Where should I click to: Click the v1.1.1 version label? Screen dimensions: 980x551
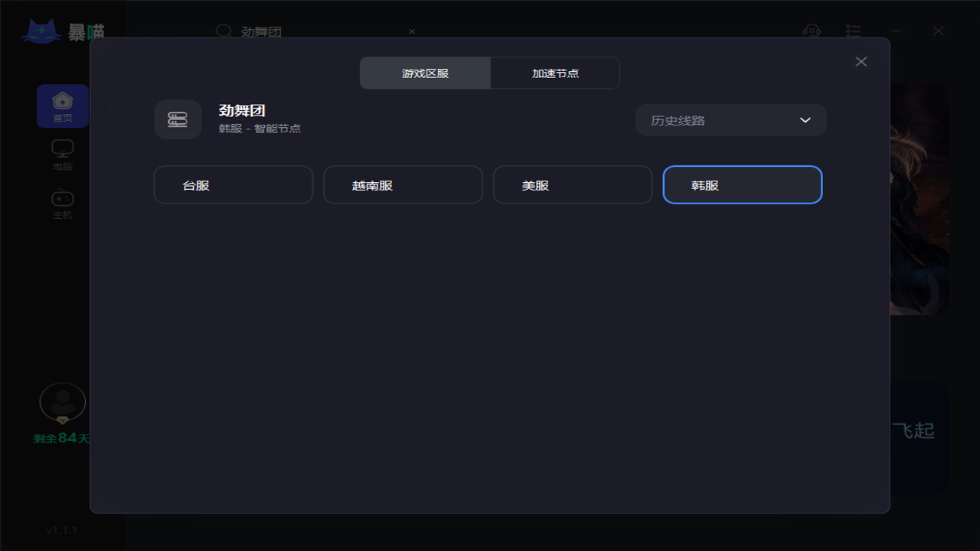point(62,530)
